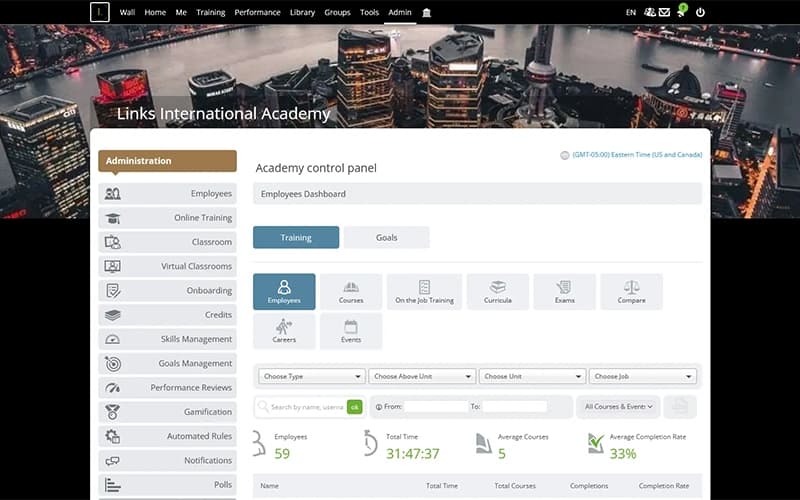Open the Eastern Time timezone link

(637, 155)
